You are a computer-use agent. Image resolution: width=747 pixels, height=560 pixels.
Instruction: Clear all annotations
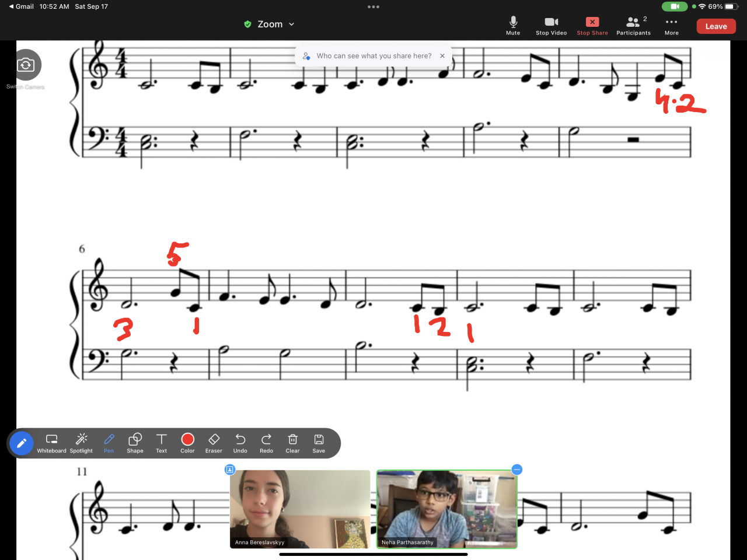pos(292,443)
